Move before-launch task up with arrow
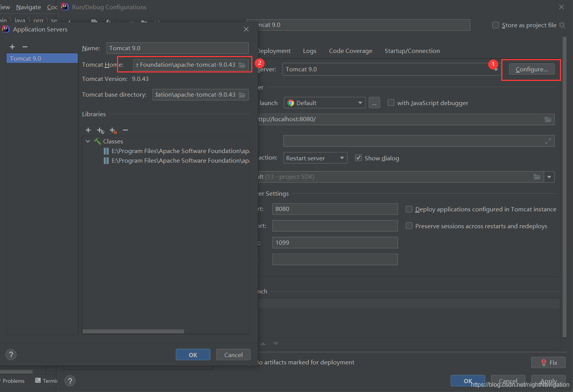Viewport: 573px width, 392px height. point(263,344)
